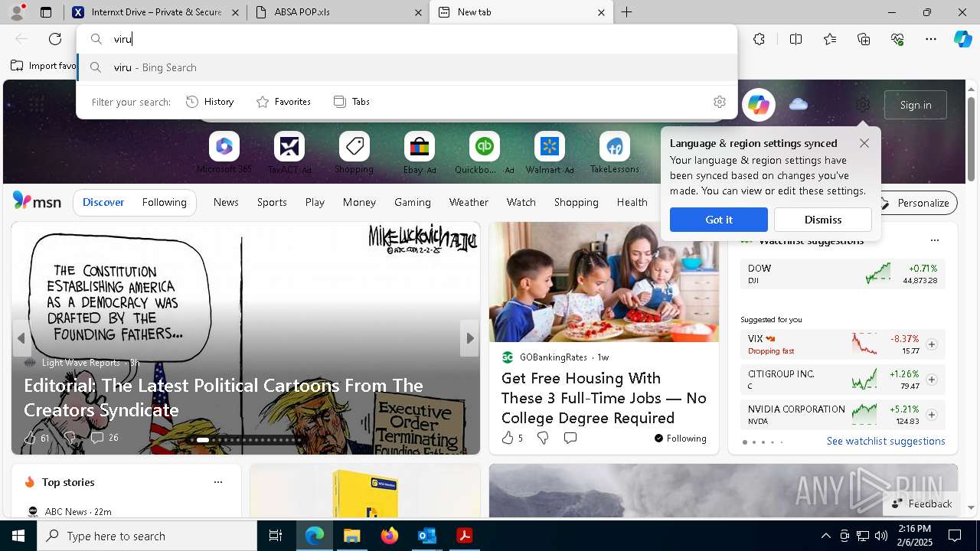Open a new tab with plus button

pyautogui.click(x=627, y=12)
